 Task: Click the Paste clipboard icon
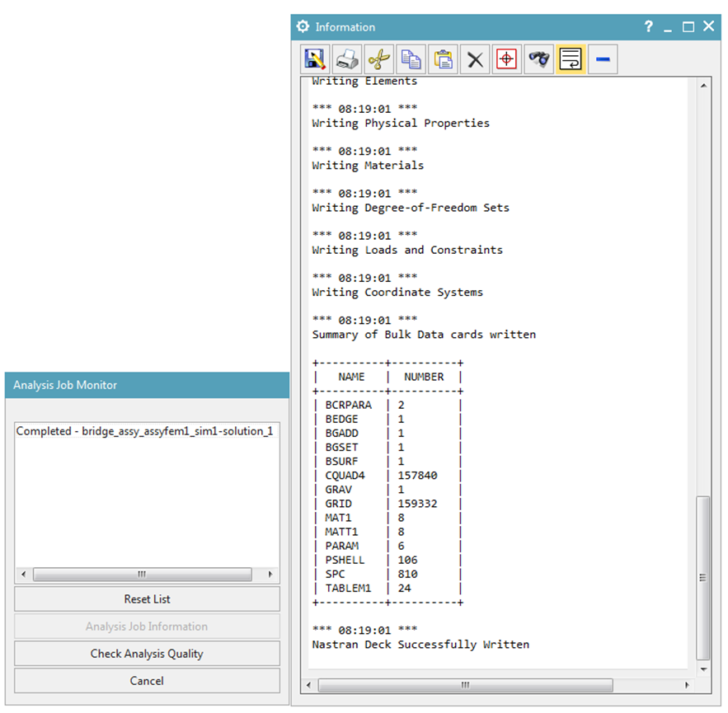(x=443, y=59)
